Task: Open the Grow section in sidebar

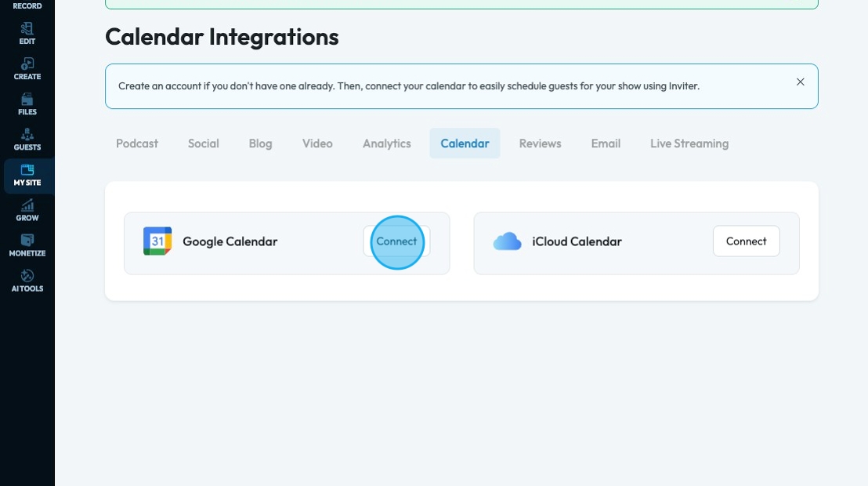Action: (x=27, y=211)
